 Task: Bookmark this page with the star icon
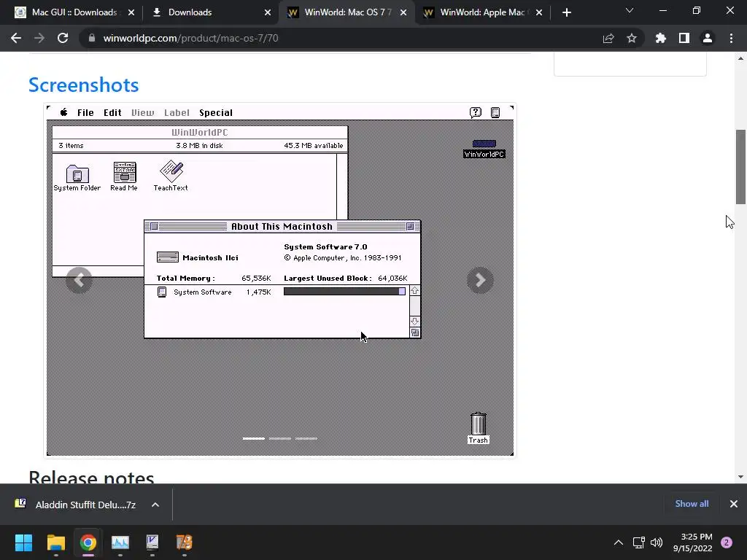pyautogui.click(x=631, y=38)
